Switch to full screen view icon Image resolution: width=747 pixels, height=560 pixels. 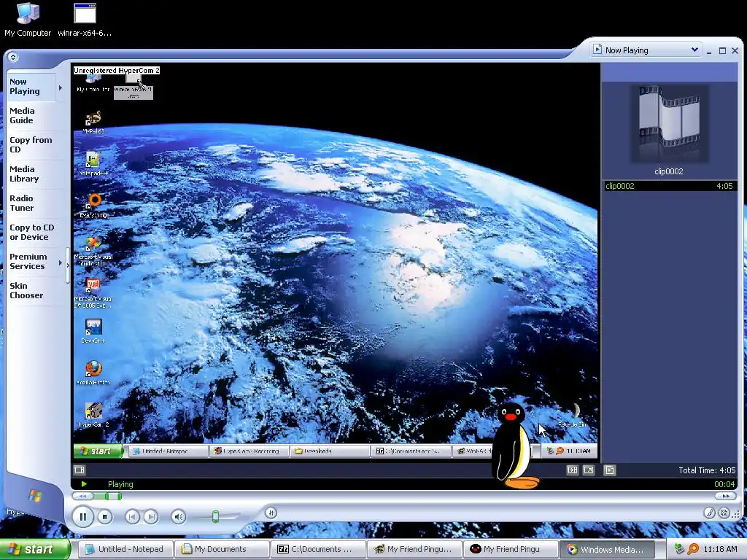point(589,470)
